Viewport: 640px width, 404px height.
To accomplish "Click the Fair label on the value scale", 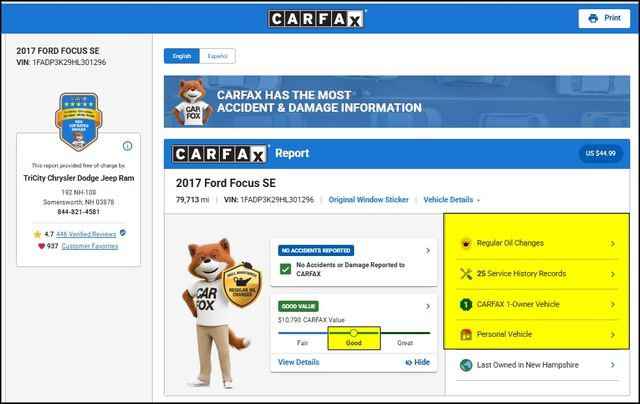I will point(302,343).
